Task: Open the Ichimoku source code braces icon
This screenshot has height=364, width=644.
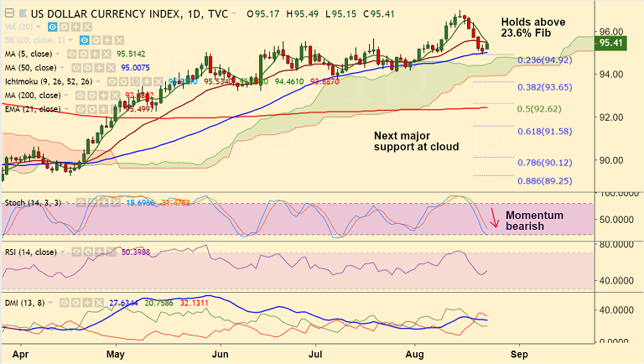Action: tap(135, 81)
